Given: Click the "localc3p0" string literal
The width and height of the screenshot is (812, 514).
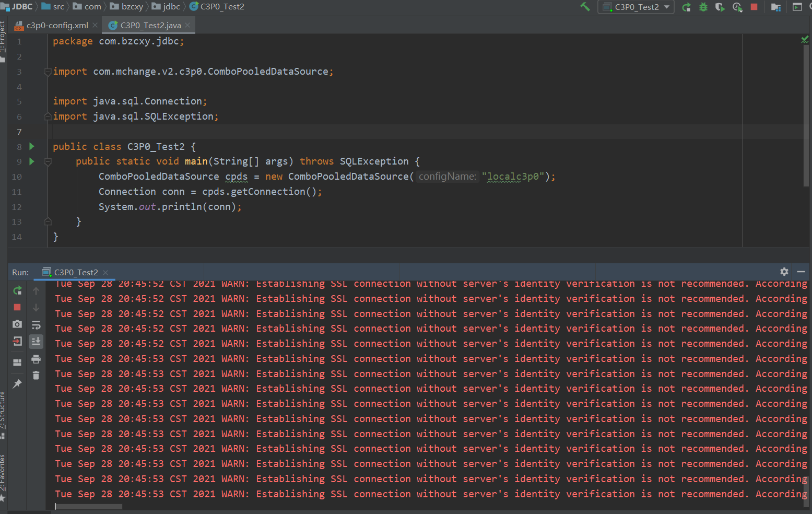Looking at the screenshot, I should (x=513, y=177).
